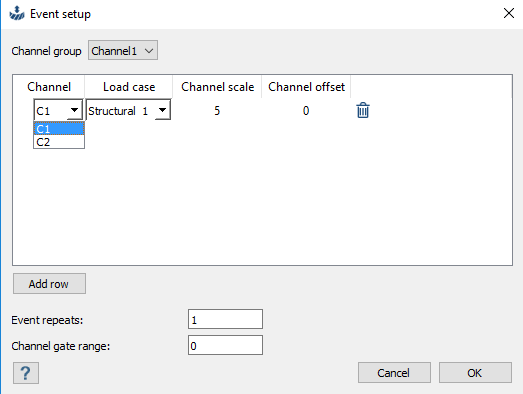523x394 pixels.
Task: Click the Add row button
Action: [x=49, y=284]
